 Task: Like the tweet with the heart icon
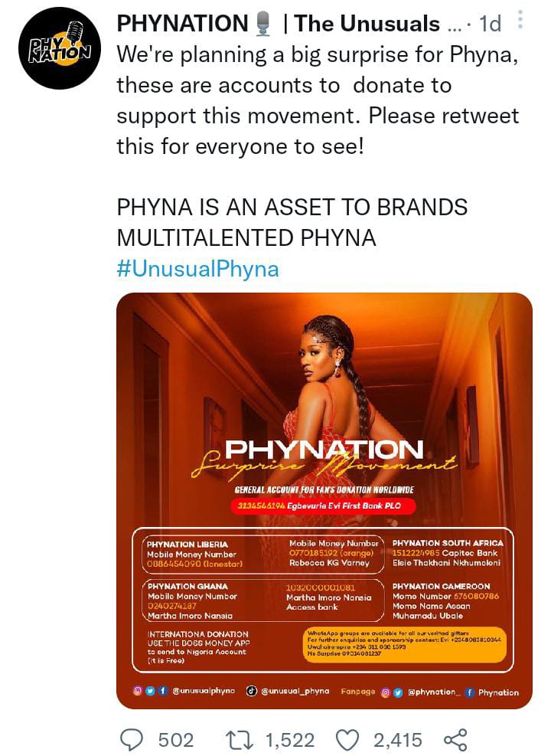348,739
